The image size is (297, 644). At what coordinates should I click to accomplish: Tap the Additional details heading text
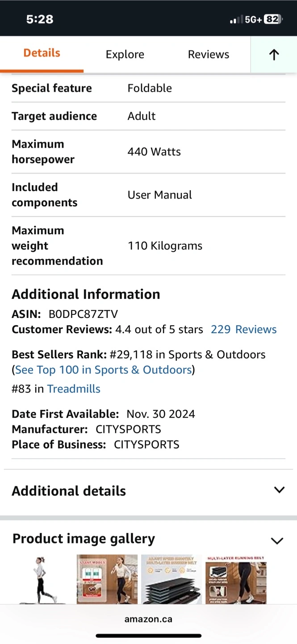click(x=69, y=491)
